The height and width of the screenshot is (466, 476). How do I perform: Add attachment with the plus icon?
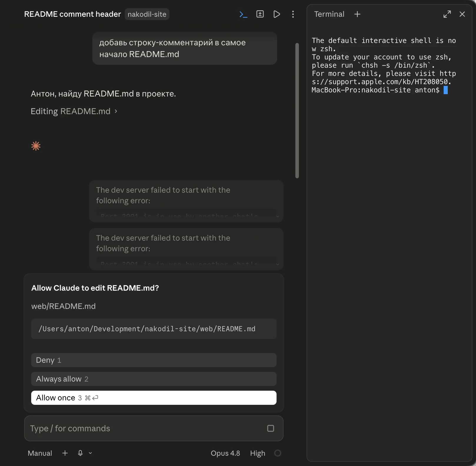(65, 453)
